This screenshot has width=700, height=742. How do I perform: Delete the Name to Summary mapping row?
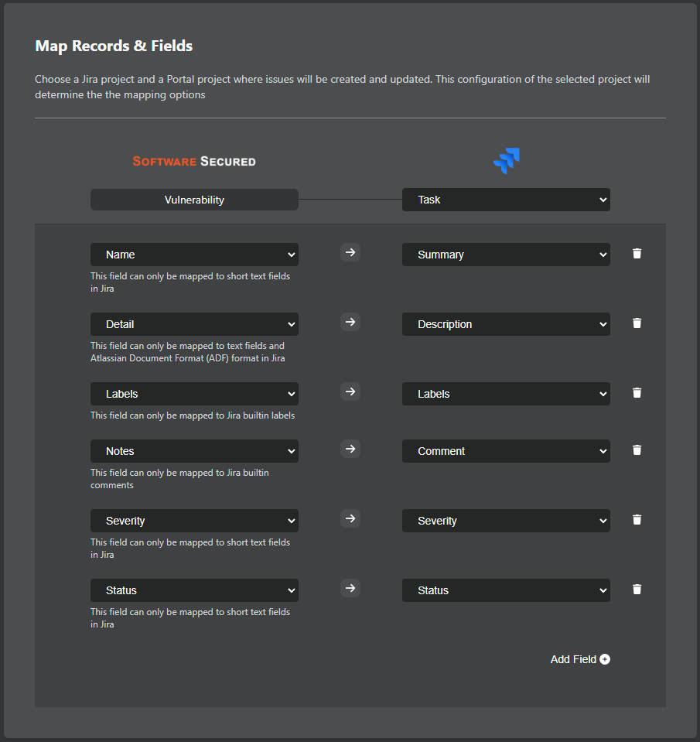point(637,254)
